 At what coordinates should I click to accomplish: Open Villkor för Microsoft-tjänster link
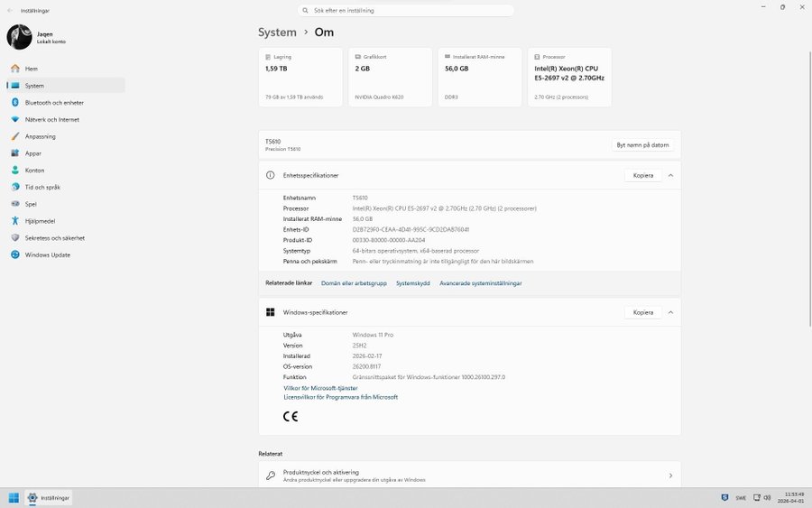320,388
